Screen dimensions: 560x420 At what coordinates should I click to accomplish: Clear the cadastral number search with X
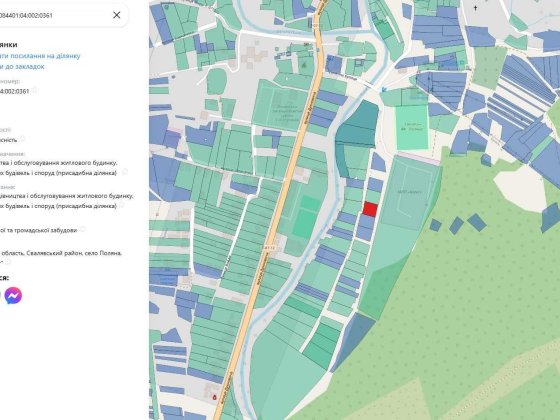point(116,15)
